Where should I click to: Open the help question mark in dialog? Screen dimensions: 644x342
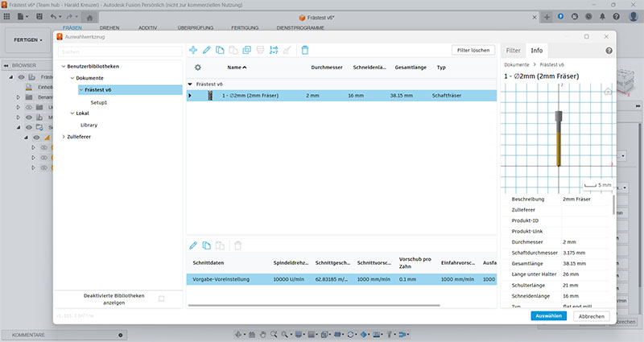609,51
